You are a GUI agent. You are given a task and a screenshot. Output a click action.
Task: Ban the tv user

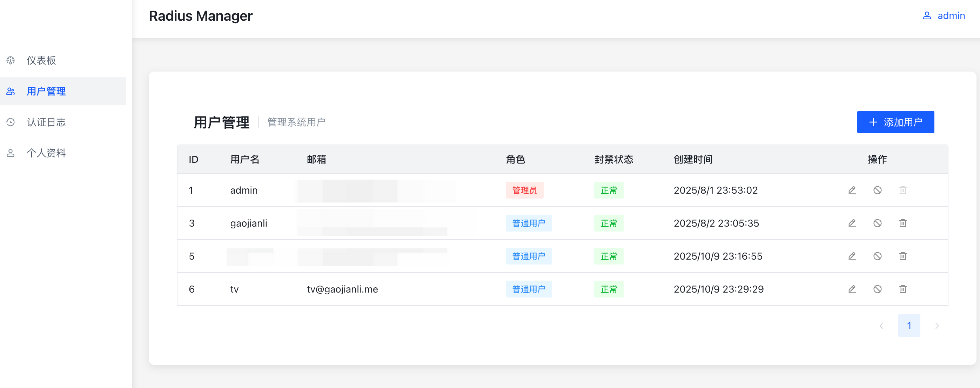(877, 289)
